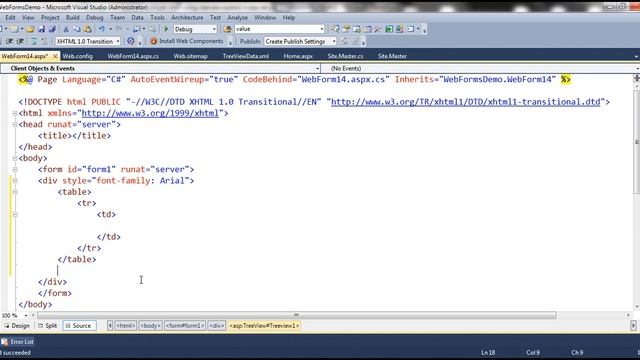
Task: Click the Paste clipboard icon
Action: pos(88,29)
